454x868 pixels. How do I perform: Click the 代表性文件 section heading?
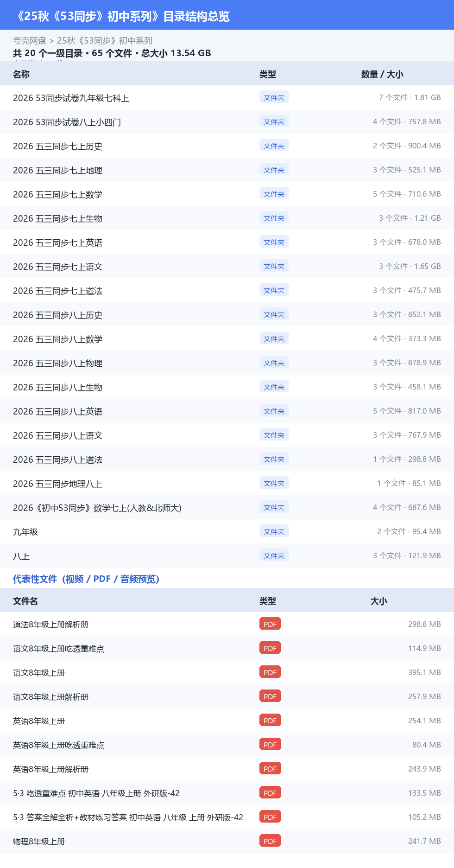(x=86, y=579)
